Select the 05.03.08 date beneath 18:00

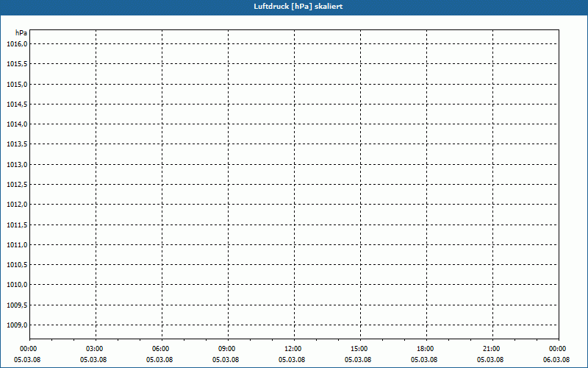click(424, 360)
